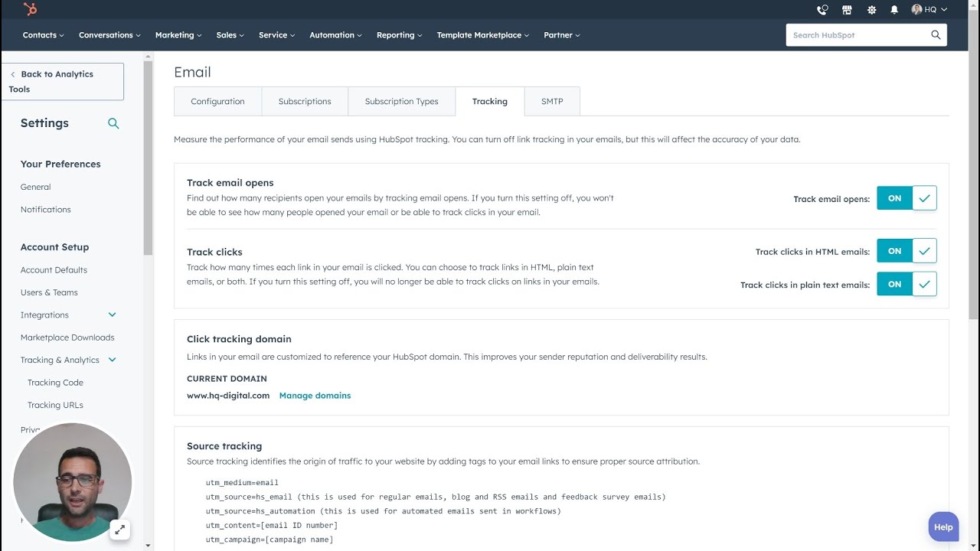This screenshot has height=551, width=980.
Task: Open the HQ account menu chevron
Action: click(944, 10)
